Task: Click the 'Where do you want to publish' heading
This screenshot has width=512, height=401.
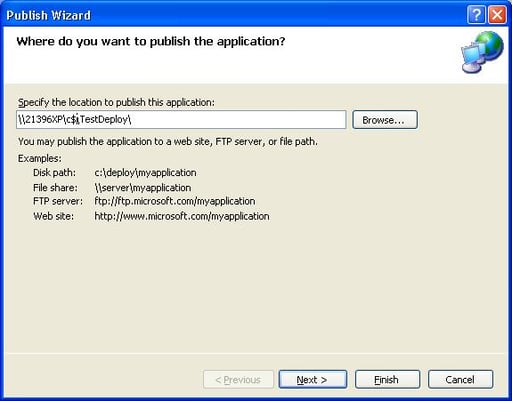Action: 151,42
